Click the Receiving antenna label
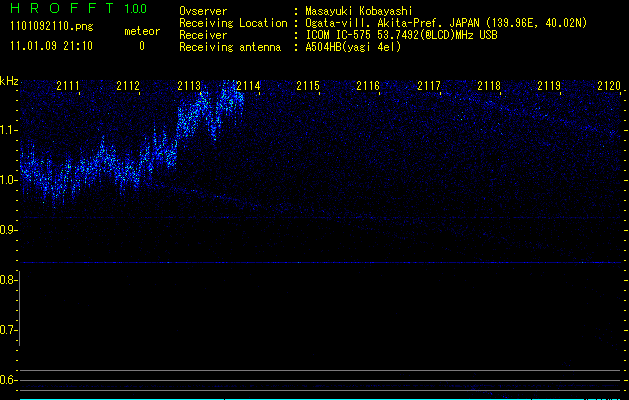The height and width of the screenshot is (400, 629). click(230, 47)
